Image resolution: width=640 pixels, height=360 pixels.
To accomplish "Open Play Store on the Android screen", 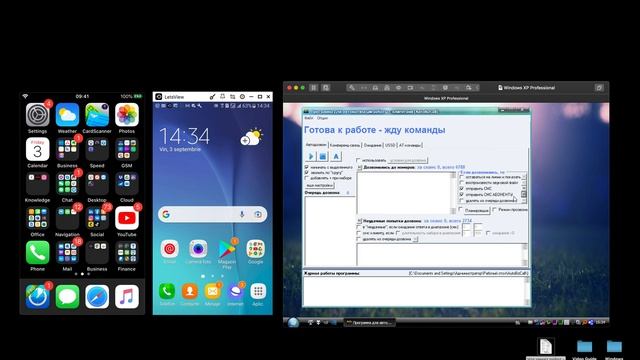I will click(227, 249).
